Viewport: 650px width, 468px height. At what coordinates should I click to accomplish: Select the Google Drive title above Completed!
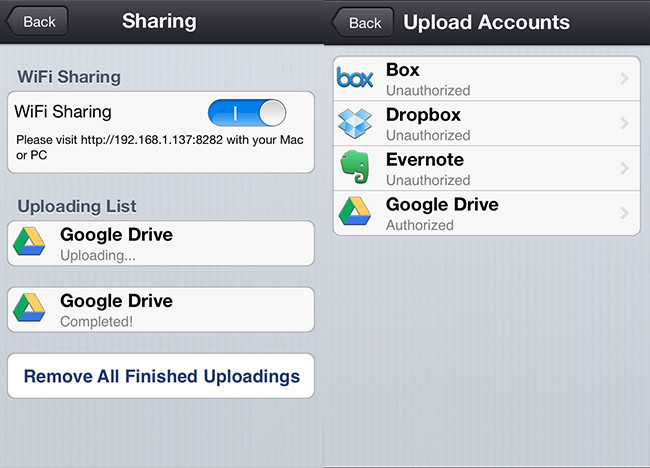coord(116,301)
